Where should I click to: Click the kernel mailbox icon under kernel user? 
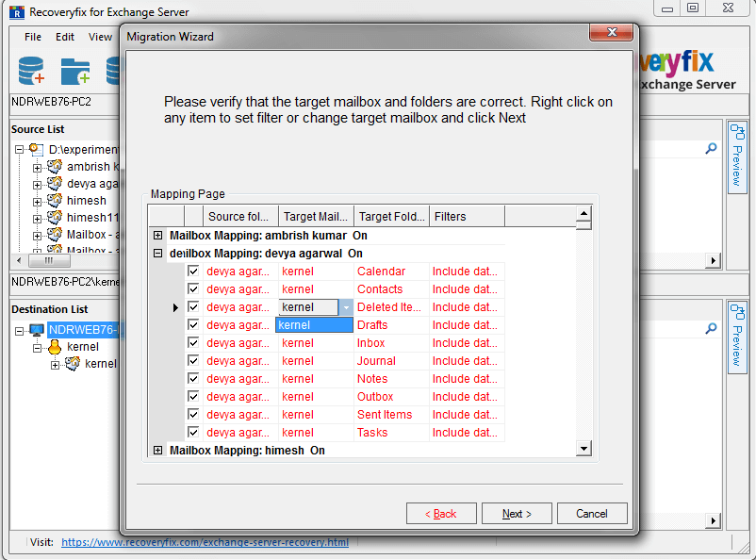pyautogui.click(x=73, y=363)
